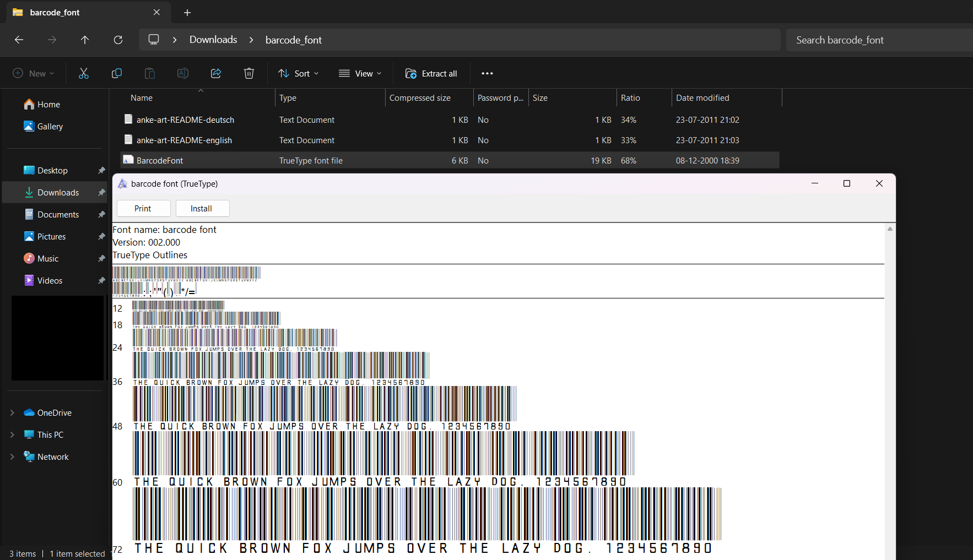Click pin icon next to Pictures
This screenshot has height=560, width=973.
[101, 237]
